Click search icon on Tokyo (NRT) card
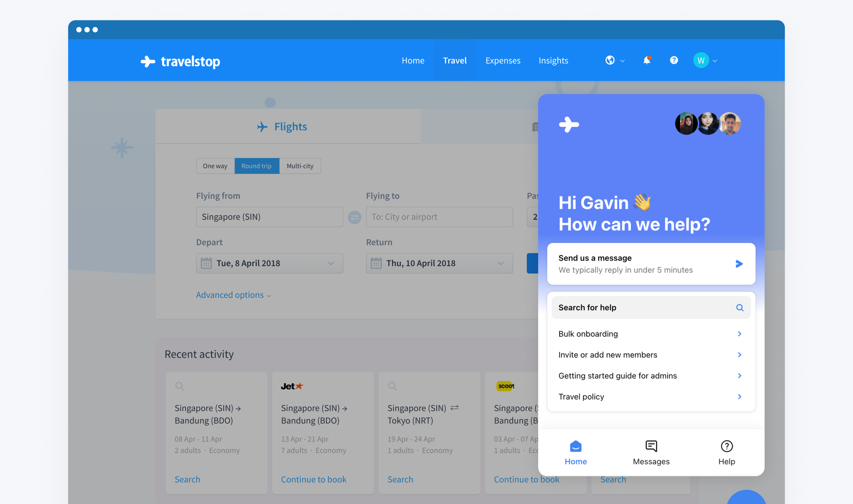This screenshot has width=853, height=504. tap(392, 386)
